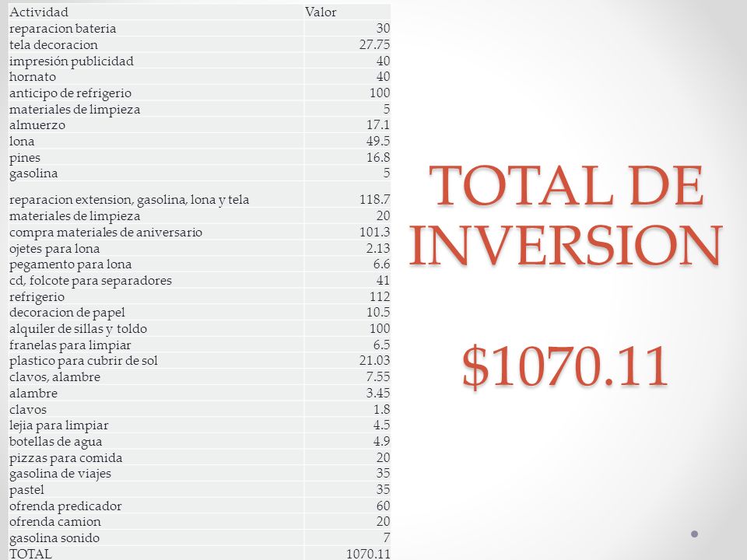
Task: Select 'ofrenda predicador' row text
Action: pos(65,506)
